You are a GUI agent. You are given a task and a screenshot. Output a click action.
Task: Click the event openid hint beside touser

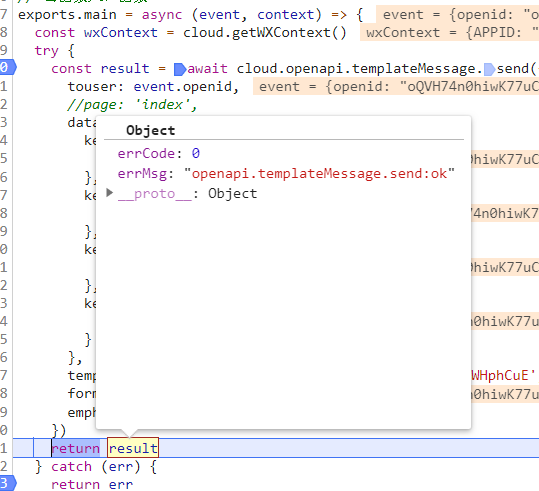[396, 86]
